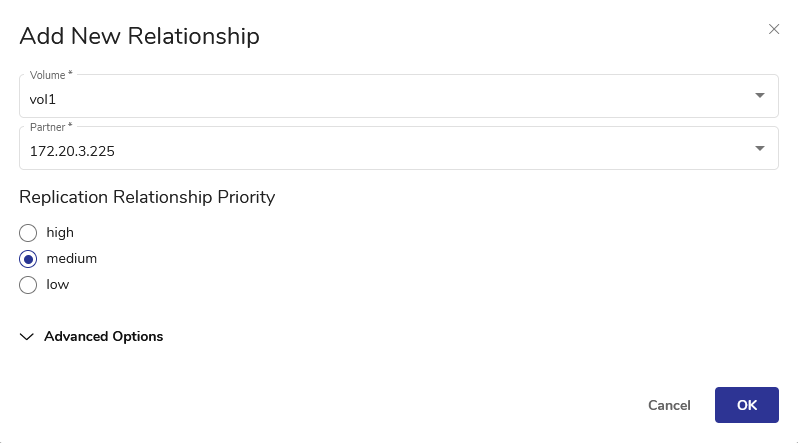The width and height of the screenshot is (798, 443).
Task: Click the Advanced Options chevron icon
Action: tap(27, 337)
